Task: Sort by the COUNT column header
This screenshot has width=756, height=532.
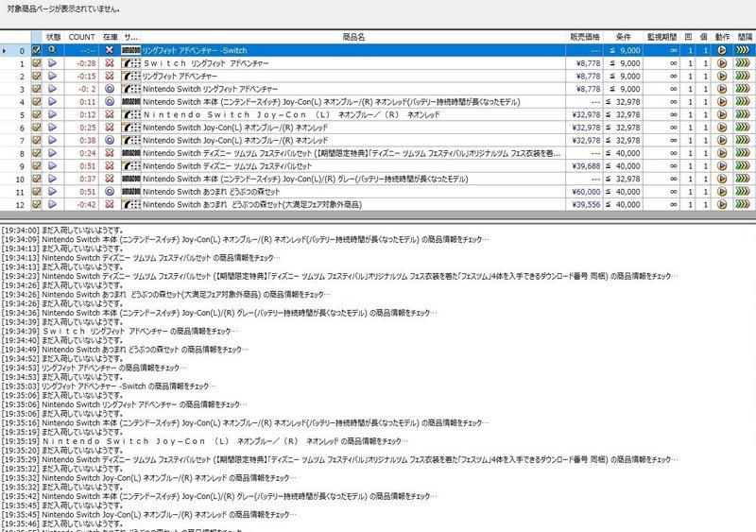Action: pos(81,37)
